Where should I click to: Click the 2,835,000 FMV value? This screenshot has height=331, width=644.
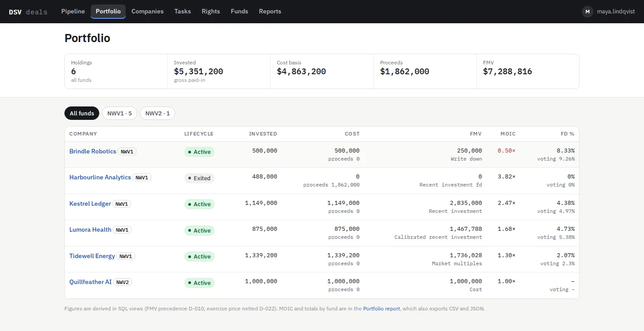click(466, 203)
